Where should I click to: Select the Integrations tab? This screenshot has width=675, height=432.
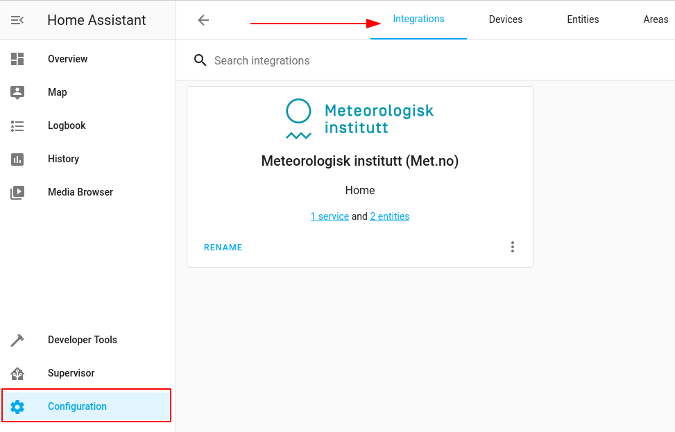pos(418,19)
